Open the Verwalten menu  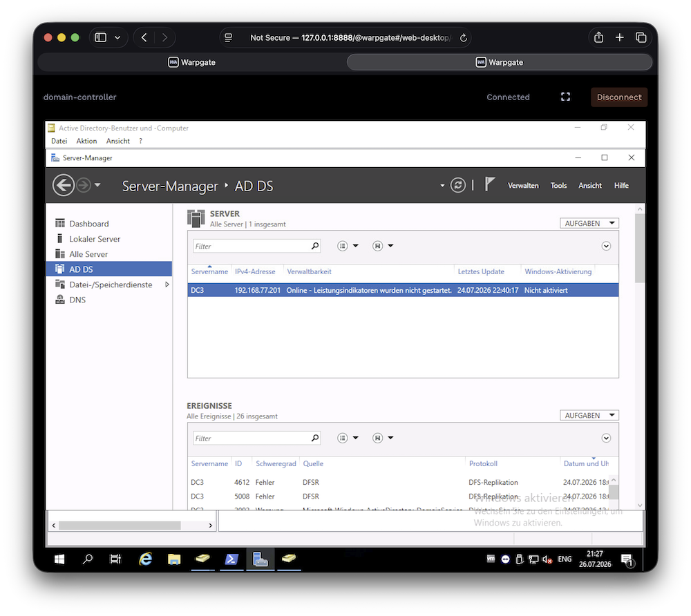point(523,186)
